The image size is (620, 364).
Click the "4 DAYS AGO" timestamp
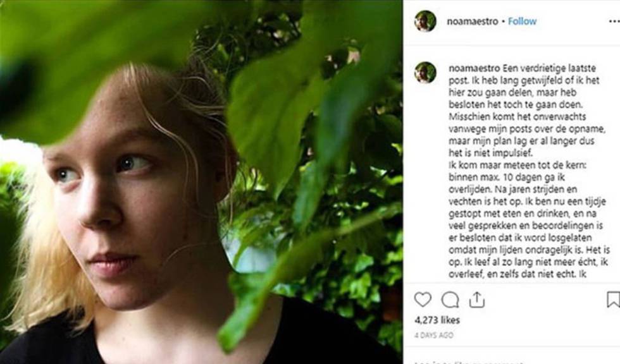(x=433, y=335)
